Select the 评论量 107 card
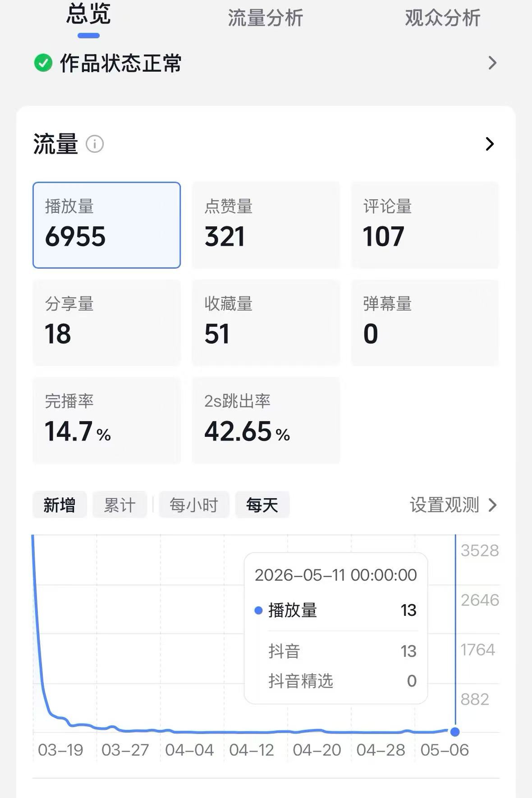532x798 pixels. (x=425, y=225)
